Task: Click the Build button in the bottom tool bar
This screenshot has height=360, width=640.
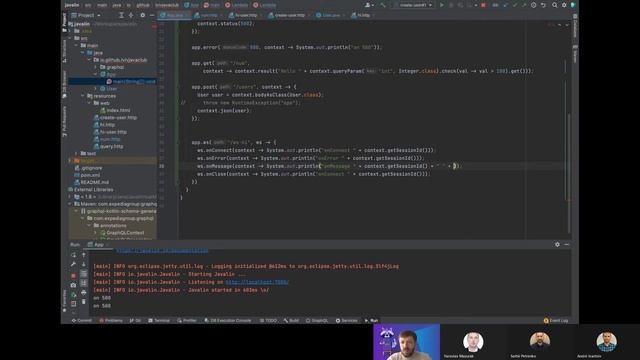Action: coord(291,320)
